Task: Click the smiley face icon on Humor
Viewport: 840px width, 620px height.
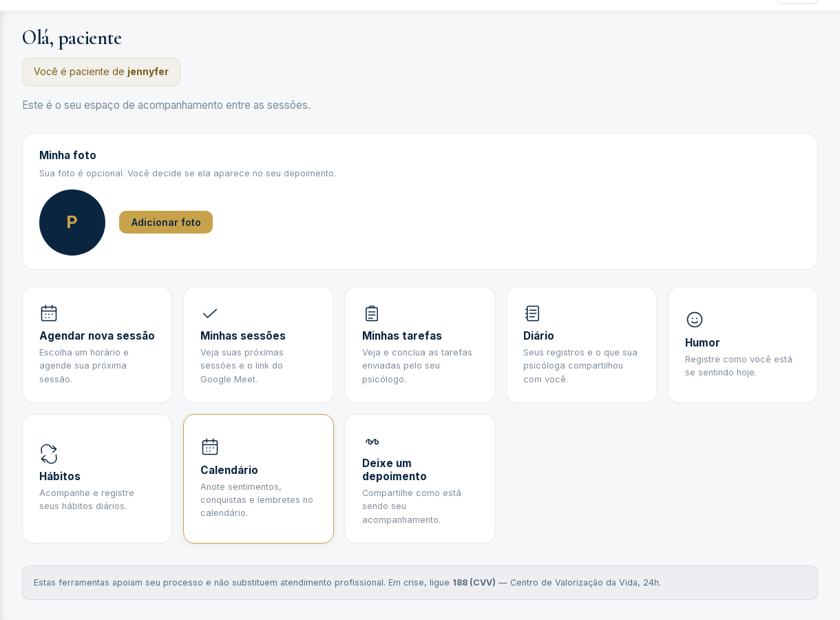Action: tap(695, 320)
